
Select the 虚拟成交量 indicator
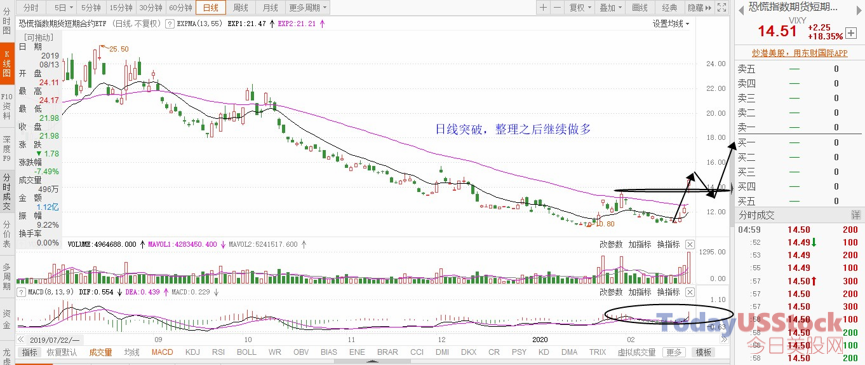click(637, 352)
